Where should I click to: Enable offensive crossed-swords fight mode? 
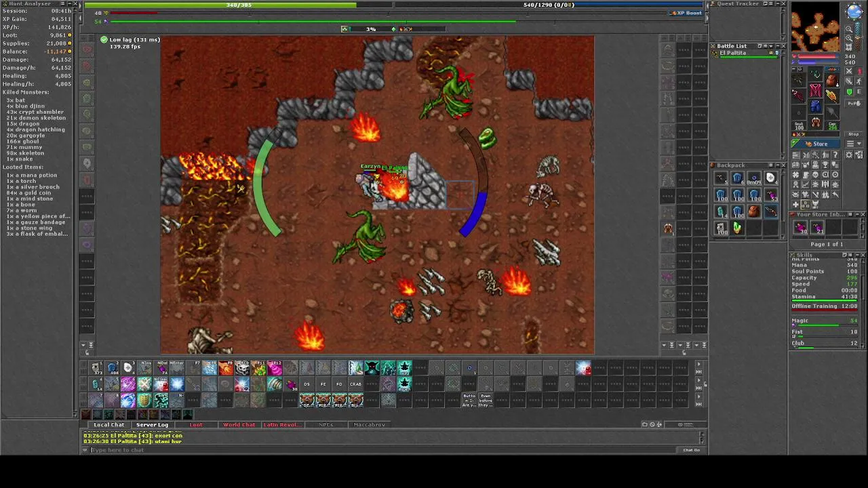[849, 71]
